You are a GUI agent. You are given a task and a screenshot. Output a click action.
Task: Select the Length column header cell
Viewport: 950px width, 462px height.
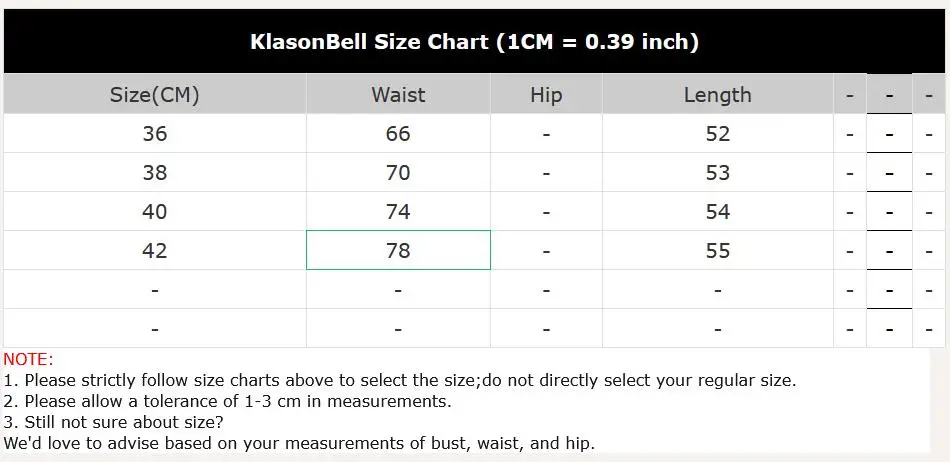(717, 95)
